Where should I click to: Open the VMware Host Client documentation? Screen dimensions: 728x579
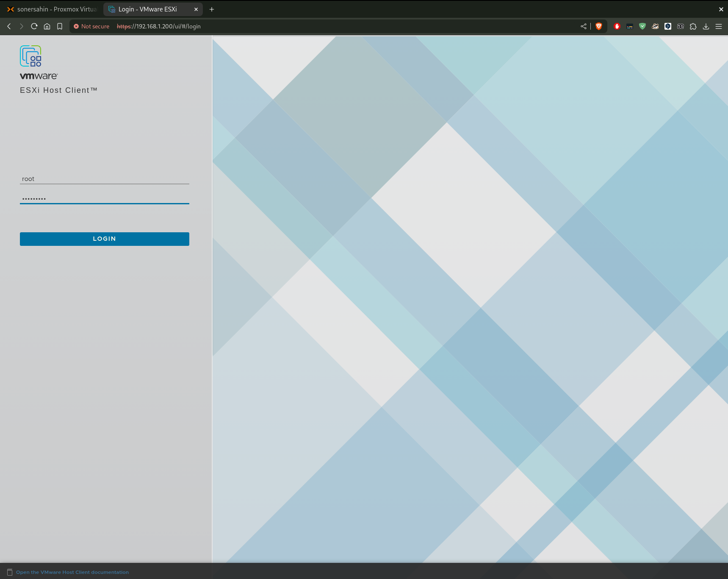pyautogui.click(x=72, y=572)
